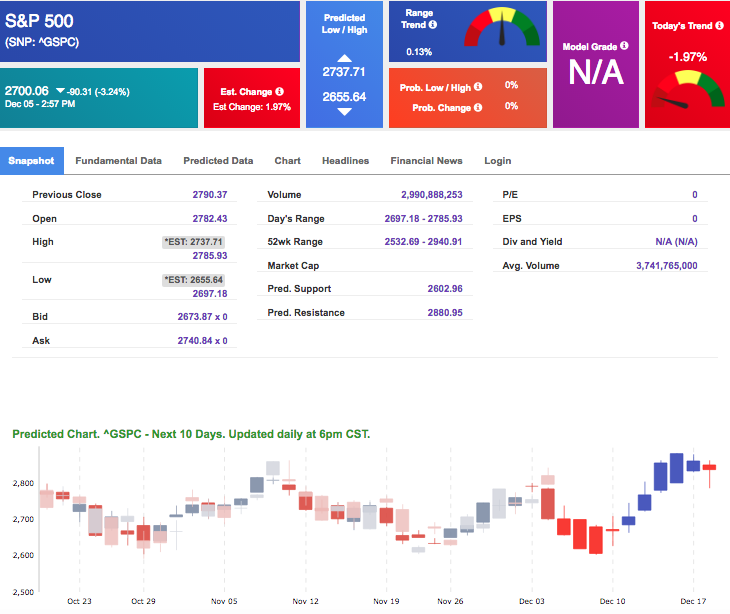730x614 pixels.
Task: Open the Headlines tab
Action: tap(345, 161)
